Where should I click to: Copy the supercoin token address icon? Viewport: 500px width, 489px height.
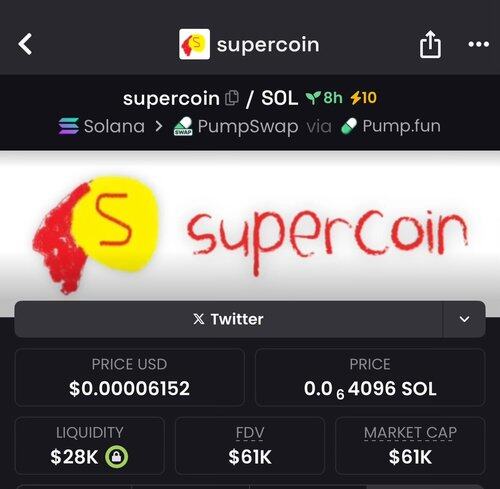[x=232, y=98]
